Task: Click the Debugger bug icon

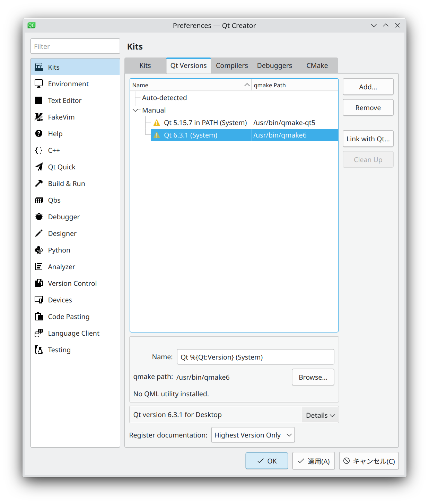Action: tap(39, 216)
